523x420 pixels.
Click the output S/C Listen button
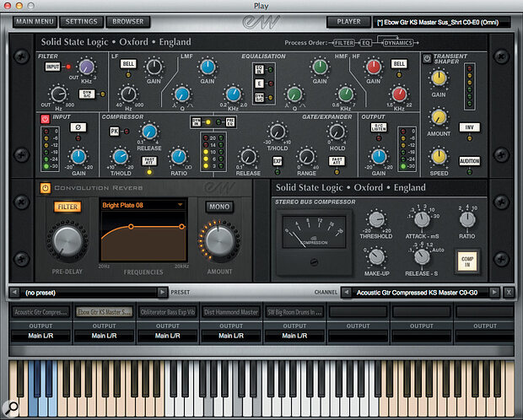(x=379, y=127)
